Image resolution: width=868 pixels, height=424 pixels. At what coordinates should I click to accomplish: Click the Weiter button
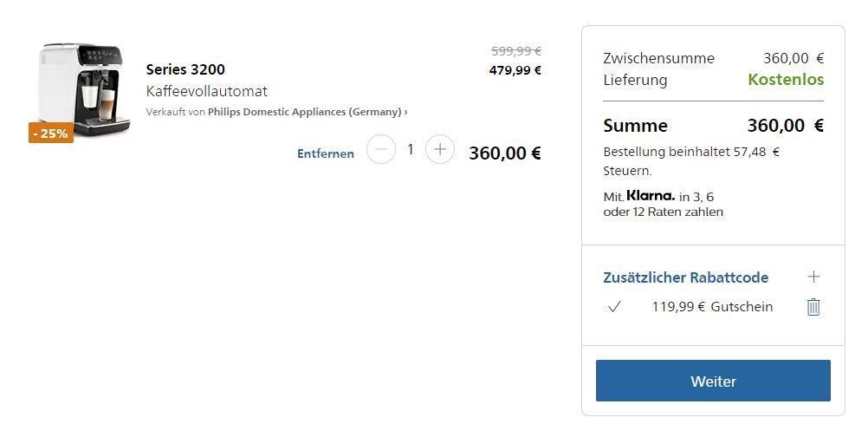pos(713,381)
